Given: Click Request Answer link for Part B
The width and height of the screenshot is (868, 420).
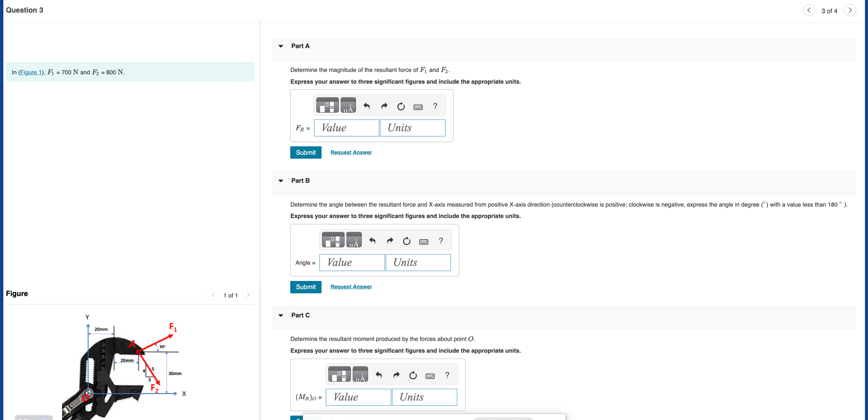Looking at the screenshot, I should [351, 287].
